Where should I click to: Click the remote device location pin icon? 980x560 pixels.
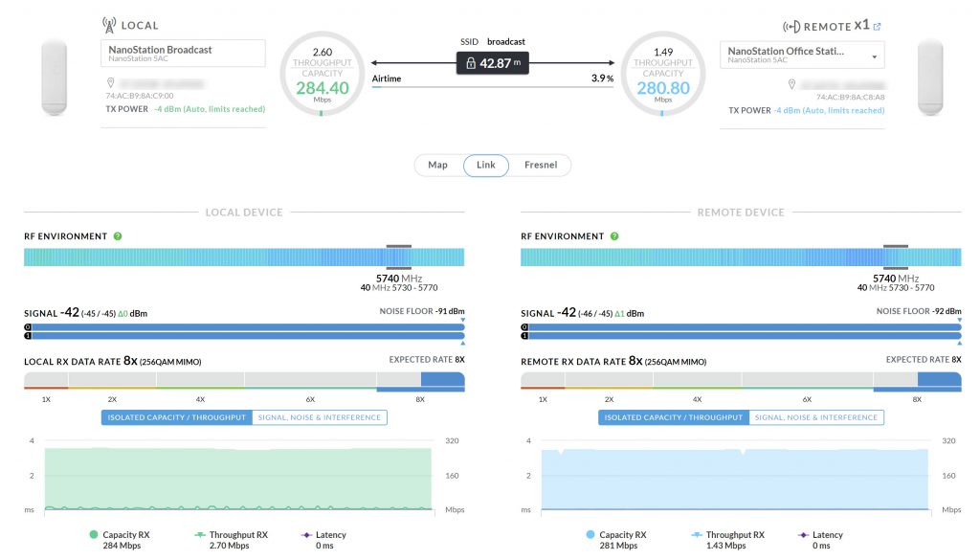(x=791, y=83)
